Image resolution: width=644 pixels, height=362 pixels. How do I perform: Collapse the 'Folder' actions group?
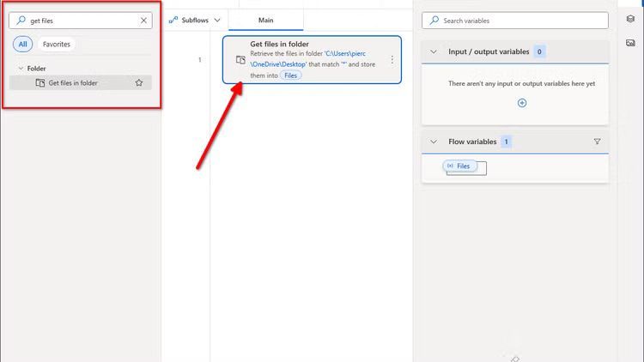coord(21,69)
